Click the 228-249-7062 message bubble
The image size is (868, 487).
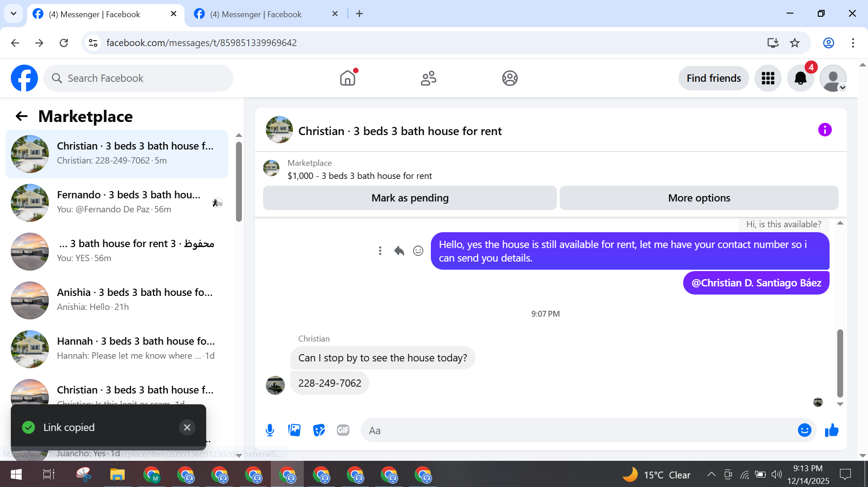[x=330, y=383]
